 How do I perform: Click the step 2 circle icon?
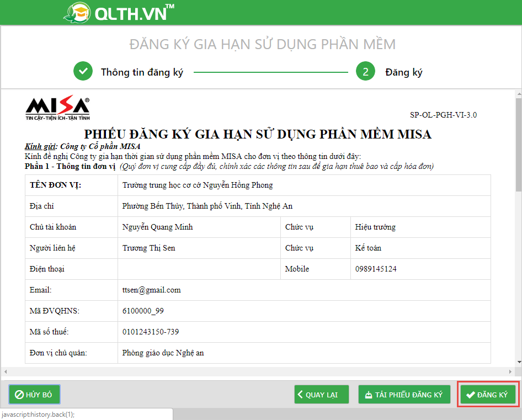pos(365,71)
